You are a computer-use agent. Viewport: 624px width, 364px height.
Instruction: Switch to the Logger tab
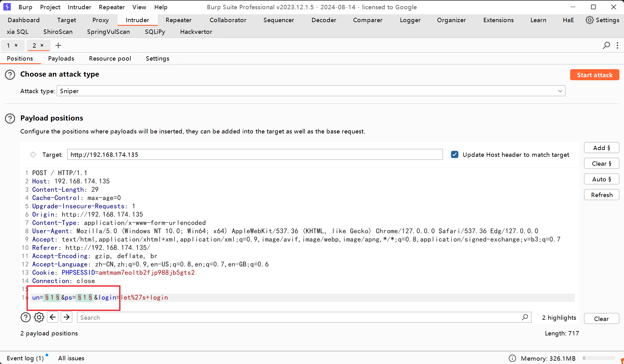tap(410, 20)
